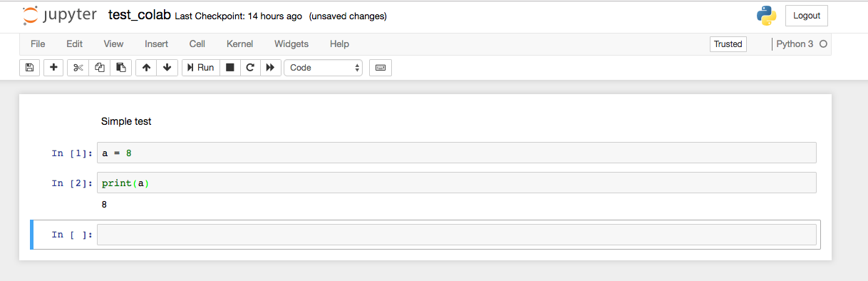Restart the kernel with circular arrow icon
This screenshot has width=868, height=281.
[x=250, y=68]
